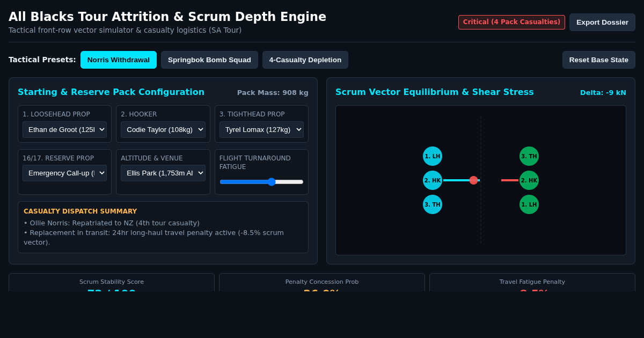Viewport: 644px width, 338px height.
Task: Click the Starting & Reserve Pack Configuration heading
Action: (x=111, y=92)
